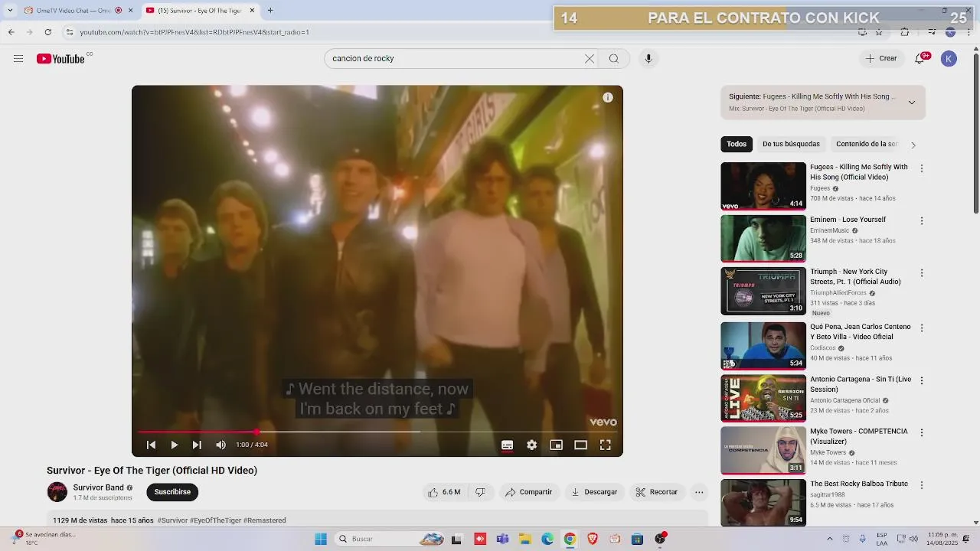This screenshot has height=551, width=980.
Task: Open options for Antonio Cartagena Sin Ti
Action: click(x=922, y=380)
